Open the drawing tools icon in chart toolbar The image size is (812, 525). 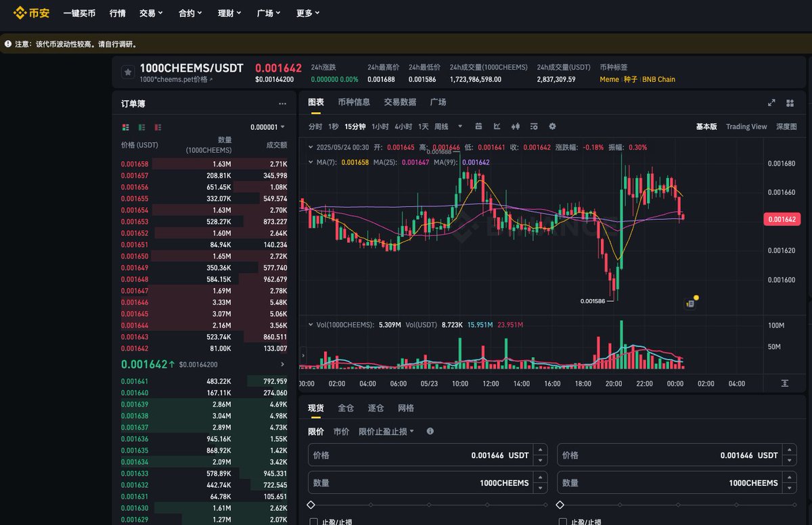[x=497, y=127]
